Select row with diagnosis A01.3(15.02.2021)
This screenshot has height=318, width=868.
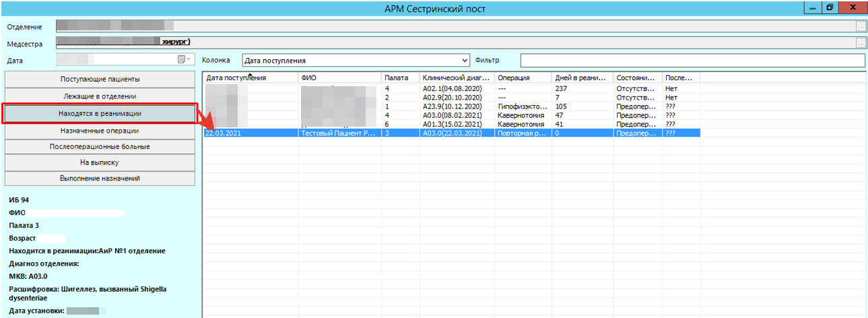[452, 124]
